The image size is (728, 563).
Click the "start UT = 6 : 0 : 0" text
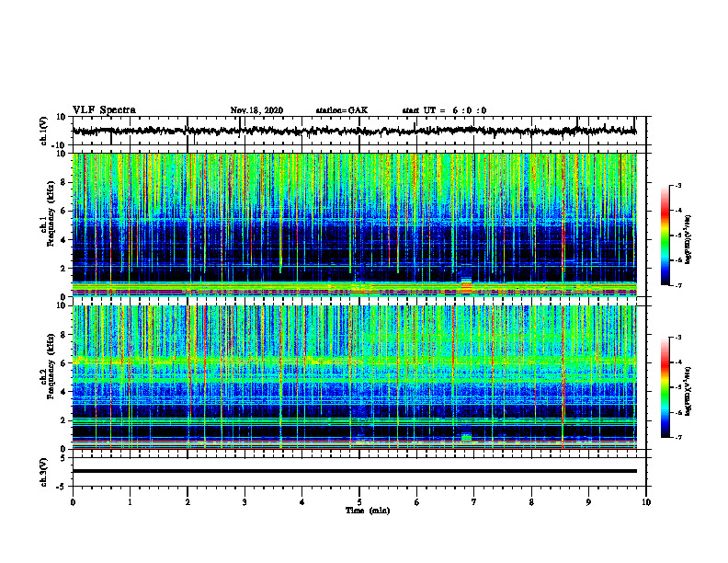[444, 110]
